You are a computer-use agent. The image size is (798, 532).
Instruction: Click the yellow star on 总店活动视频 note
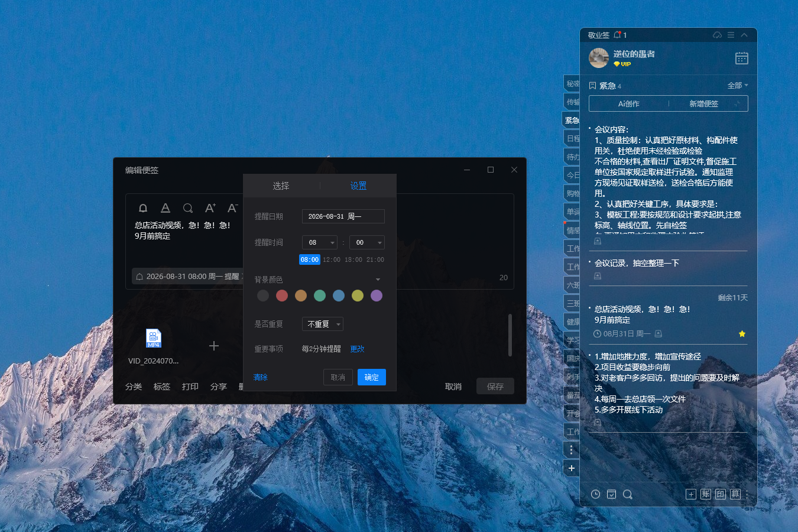click(742, 334)
